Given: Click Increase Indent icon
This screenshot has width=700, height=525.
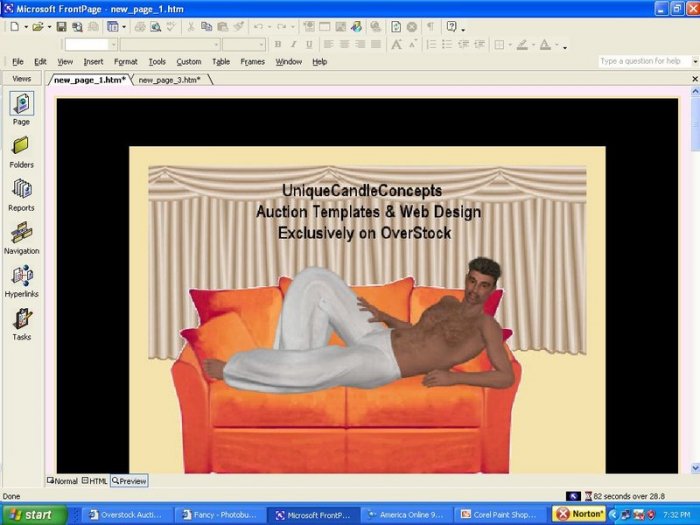Looking at the screenshot, I should (x=479, y=44).
